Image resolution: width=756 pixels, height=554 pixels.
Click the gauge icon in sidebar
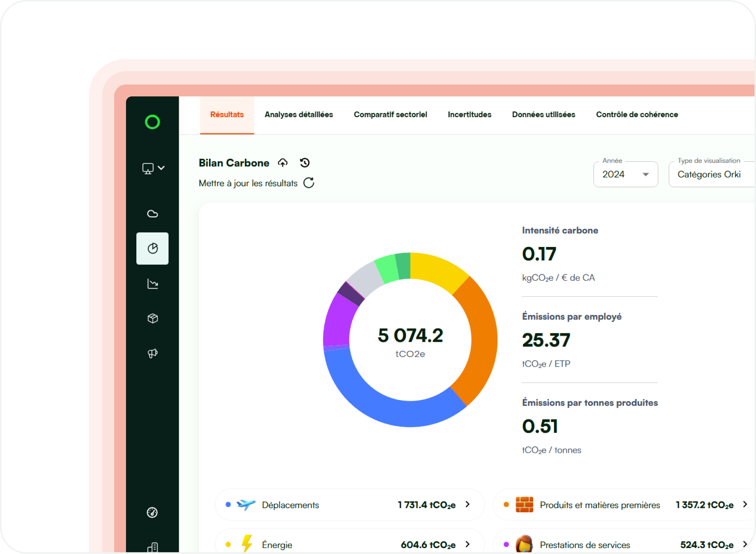[x=152, y=512]
